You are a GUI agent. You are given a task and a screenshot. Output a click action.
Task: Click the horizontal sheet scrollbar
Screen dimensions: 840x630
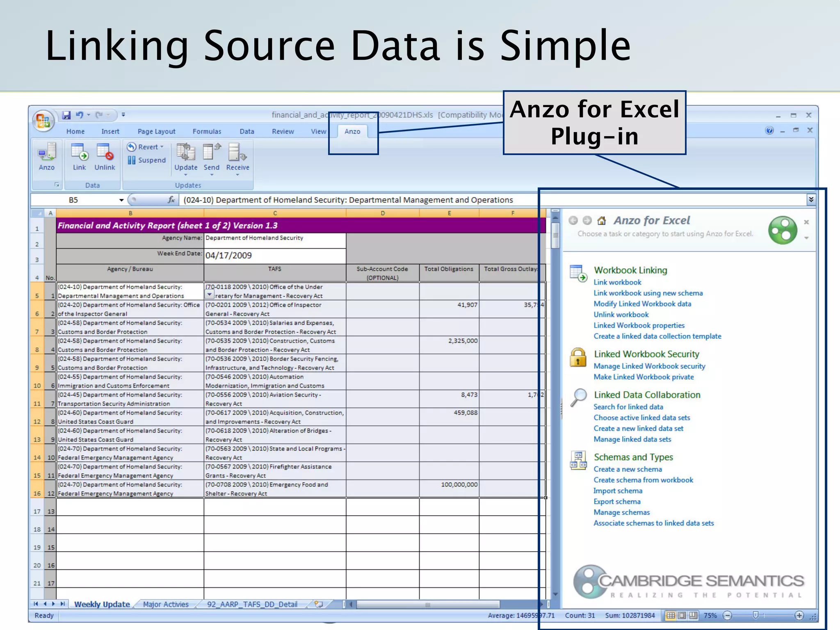pyautogui.click(x=428, y=604)
